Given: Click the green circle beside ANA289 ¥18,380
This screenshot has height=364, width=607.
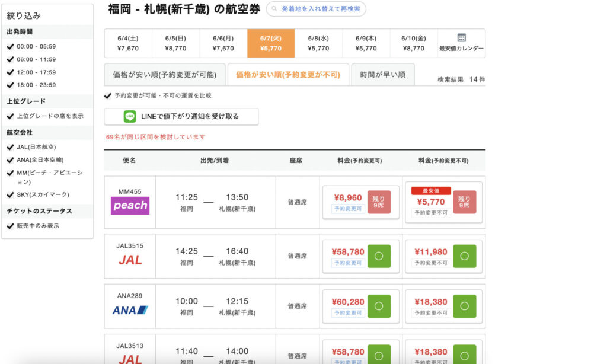Looking at the screenshot, I should coord(465,306).
